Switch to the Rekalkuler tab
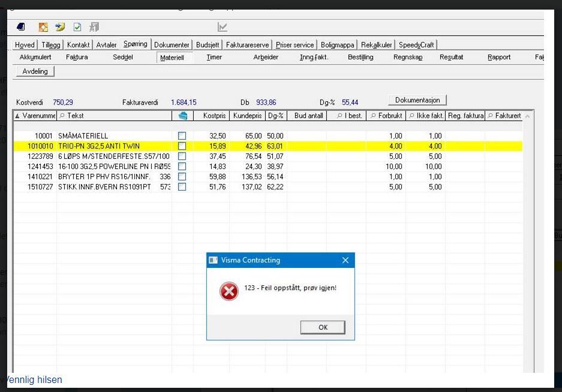The image size is (562, 392). point(376,45)
